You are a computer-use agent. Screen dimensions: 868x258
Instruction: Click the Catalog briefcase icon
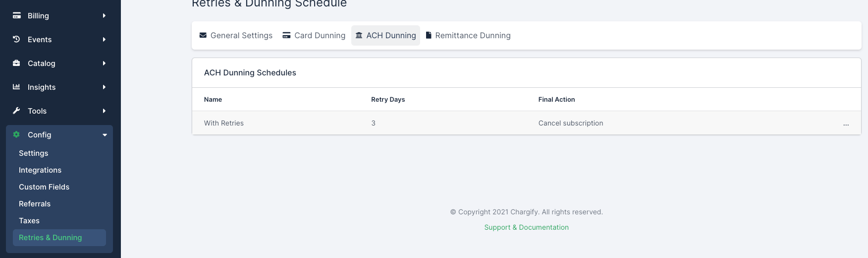click(16, 63)
